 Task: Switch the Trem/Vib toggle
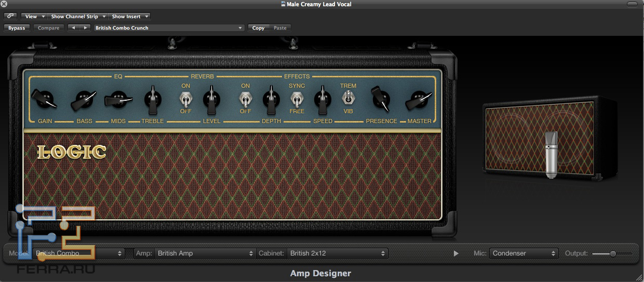[348, 98]
